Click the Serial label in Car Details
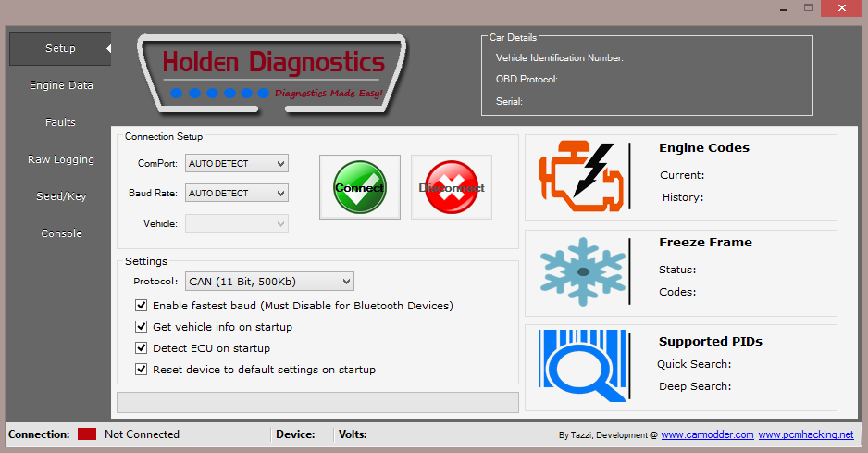Image resolution: width=868 pixels, height=453 pixels. coord(509,102)
